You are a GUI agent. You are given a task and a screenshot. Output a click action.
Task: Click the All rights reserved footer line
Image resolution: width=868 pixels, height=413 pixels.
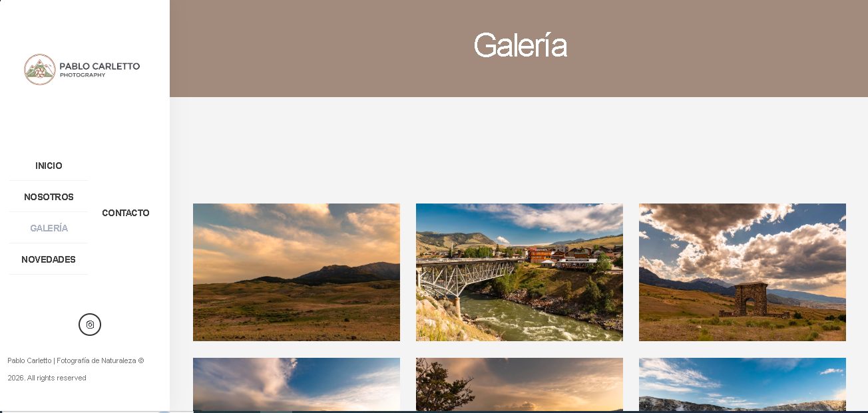click(x=47, y=378)
